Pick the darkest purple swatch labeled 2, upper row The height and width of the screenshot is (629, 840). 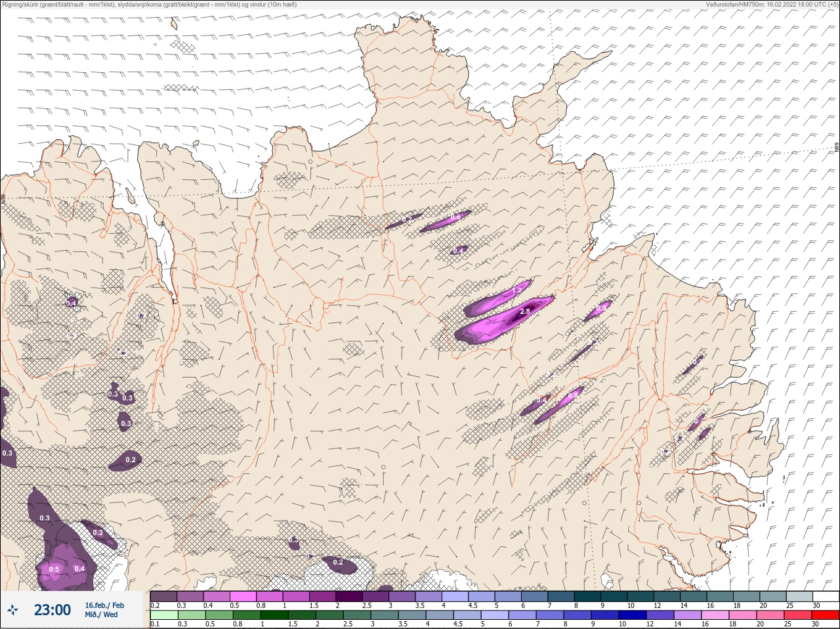point(349,596)
